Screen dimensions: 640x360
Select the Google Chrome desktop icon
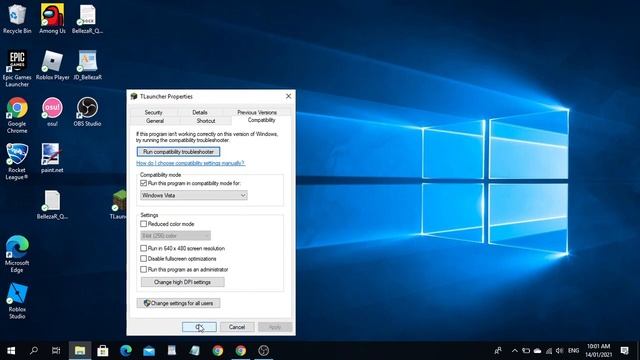click(x=17, y=115)
